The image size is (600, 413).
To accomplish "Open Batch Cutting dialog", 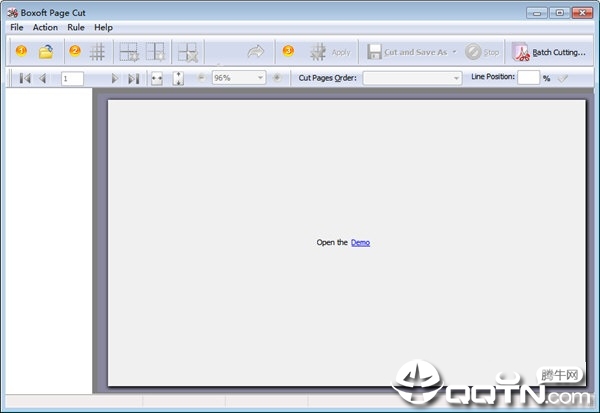I will pos(549,52).
